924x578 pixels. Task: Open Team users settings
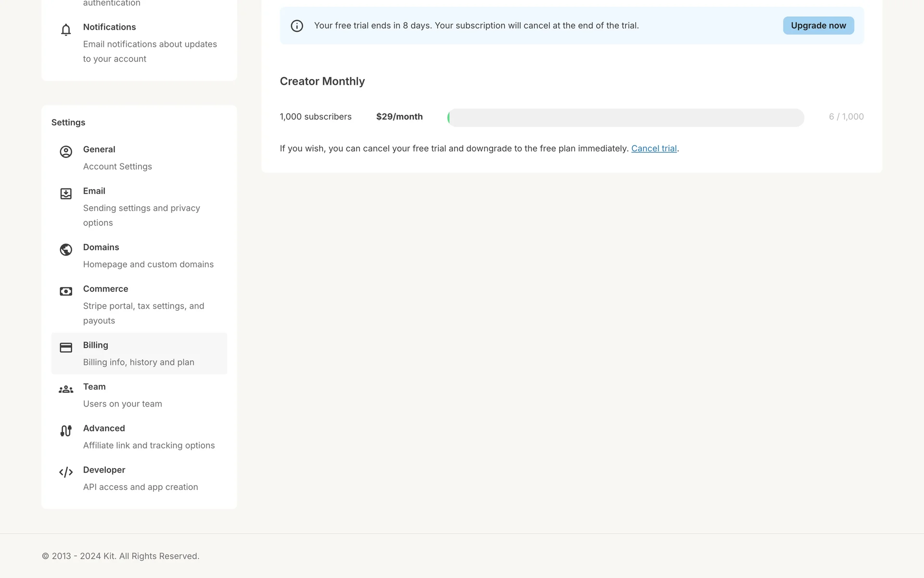[122, 395]
